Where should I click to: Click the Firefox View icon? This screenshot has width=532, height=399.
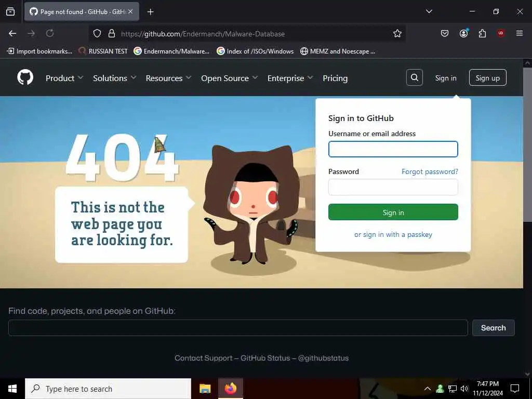click(x=10, y=11)
